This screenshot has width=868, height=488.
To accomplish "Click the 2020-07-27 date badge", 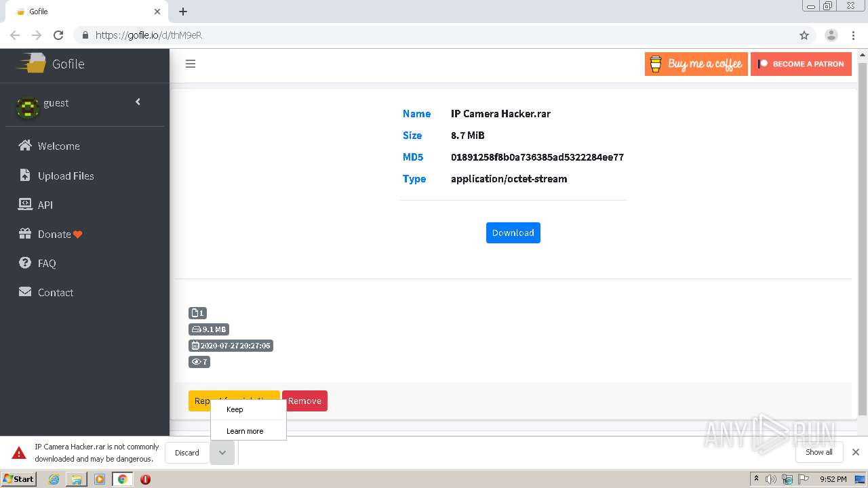I will point(231,346).
